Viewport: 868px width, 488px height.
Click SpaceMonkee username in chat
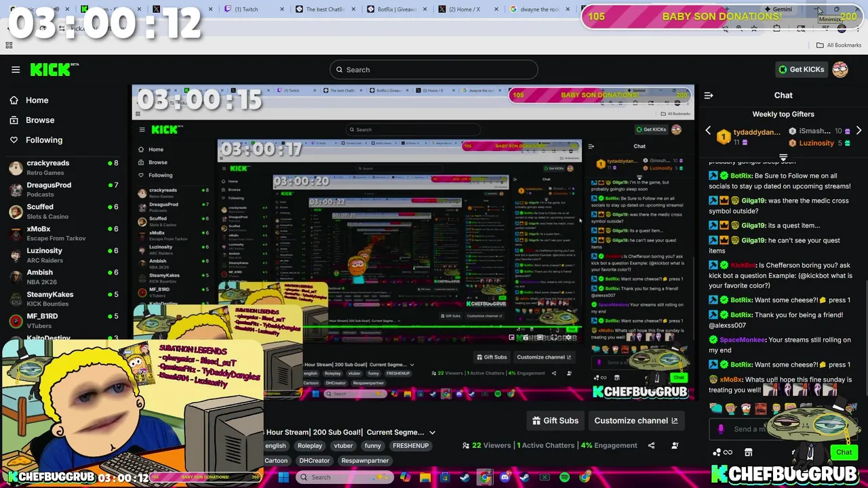(742, 340)
